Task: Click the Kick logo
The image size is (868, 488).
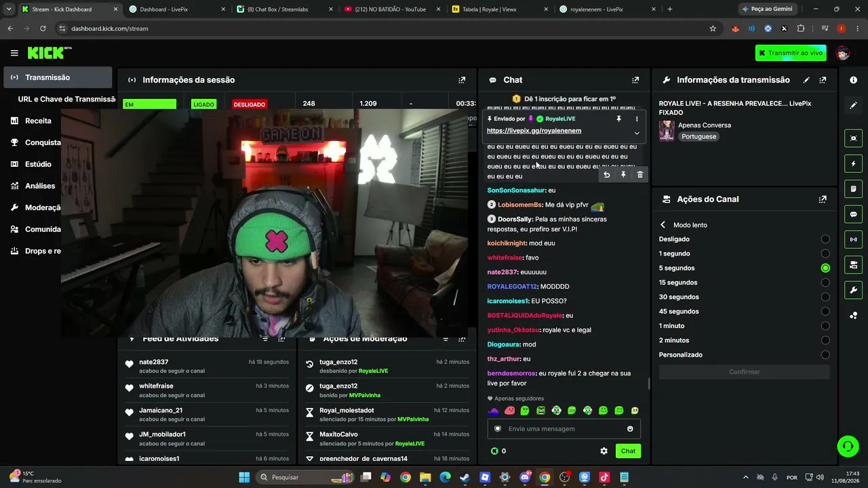Action: 49,53
